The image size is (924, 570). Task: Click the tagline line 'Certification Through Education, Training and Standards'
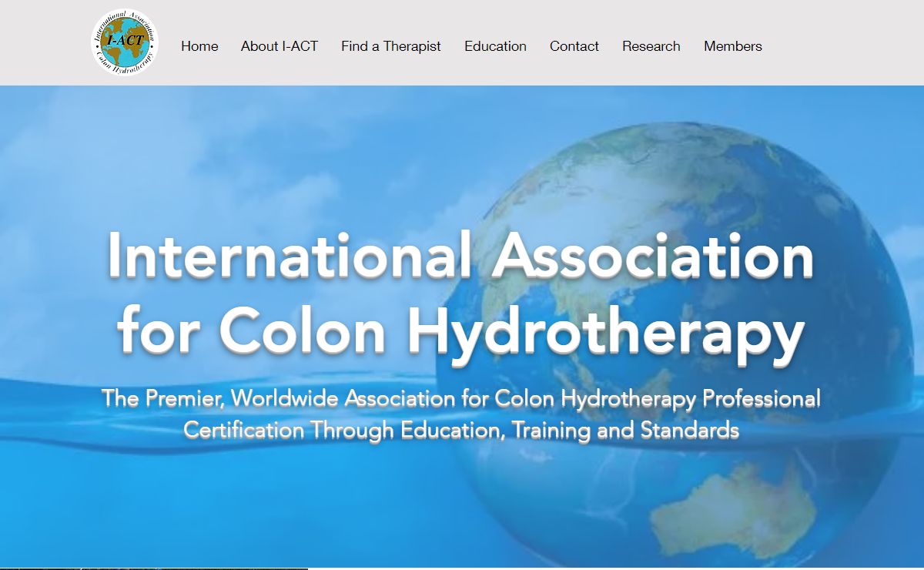(x=460, y=430)
